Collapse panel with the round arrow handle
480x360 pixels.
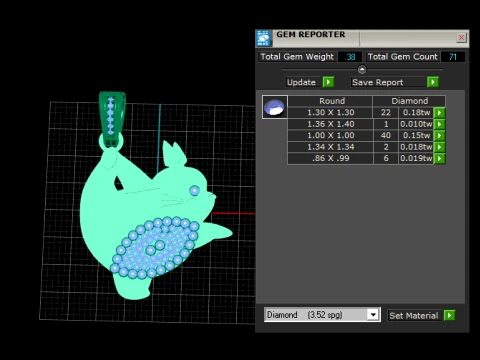pyautogui.click(x=362, y=70)
